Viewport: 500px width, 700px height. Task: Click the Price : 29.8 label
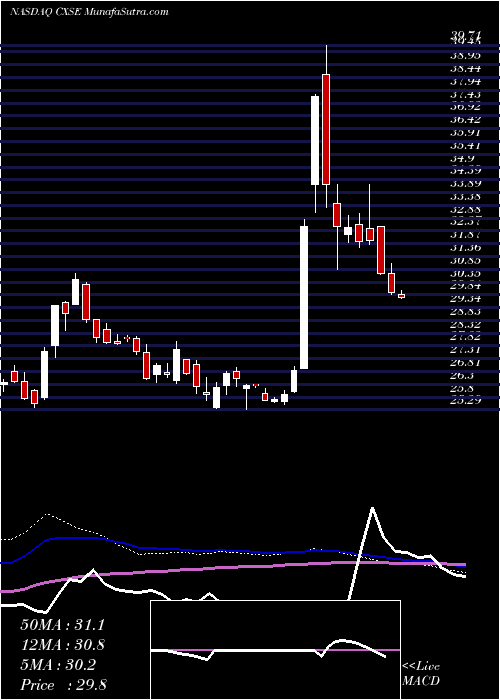(x=63, y=685)
